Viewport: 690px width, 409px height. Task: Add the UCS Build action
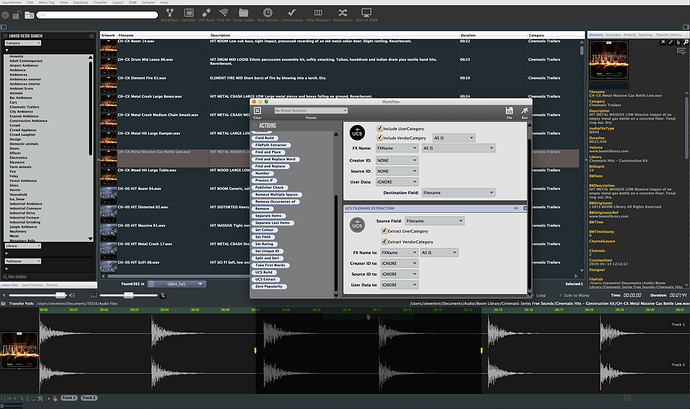pyautogui.click(x=264, y=272)
